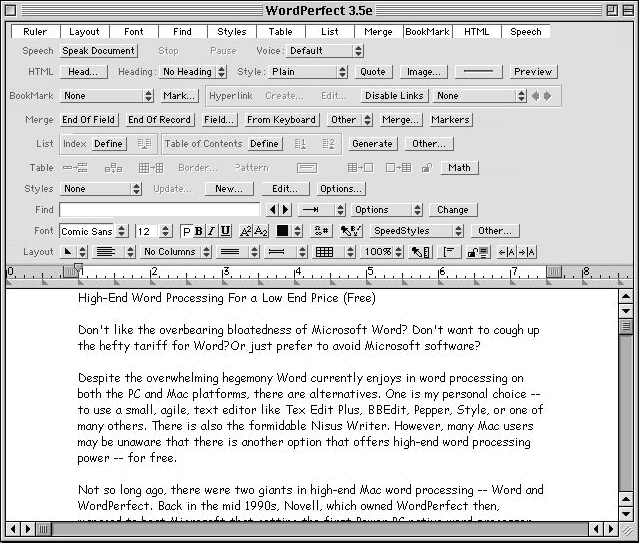639x543 pixels.
Task: Open the Heading dropdown showing No Heading
Action: coord(194,72)
